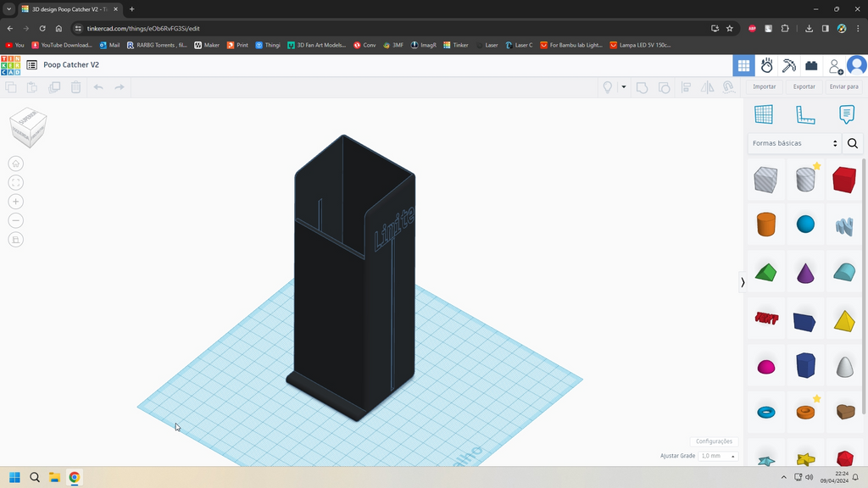
Task: Select the blue sphere shape
Action: point(805,224)
